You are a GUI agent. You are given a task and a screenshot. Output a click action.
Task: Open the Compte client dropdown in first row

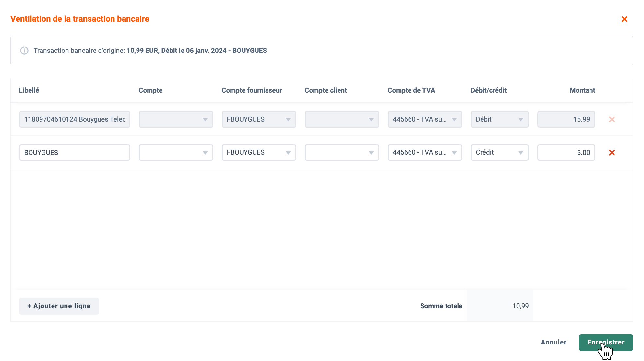click(x=342, y=119)
